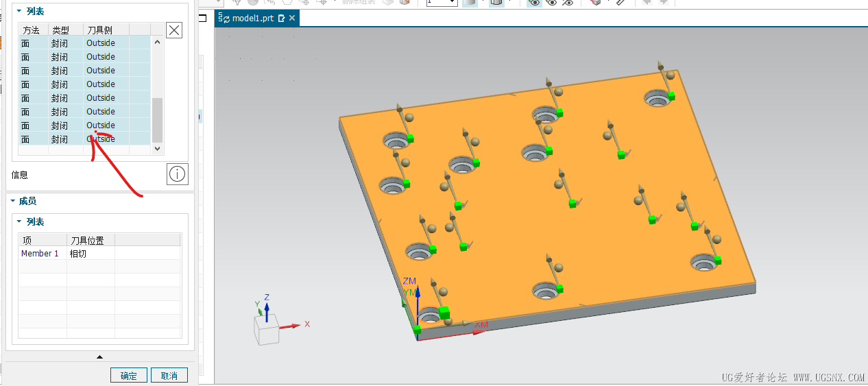The height and width of the screenshot is (386, 868).
Task: Toggle the middle eye visibility icon
Action: pos(551,3)
